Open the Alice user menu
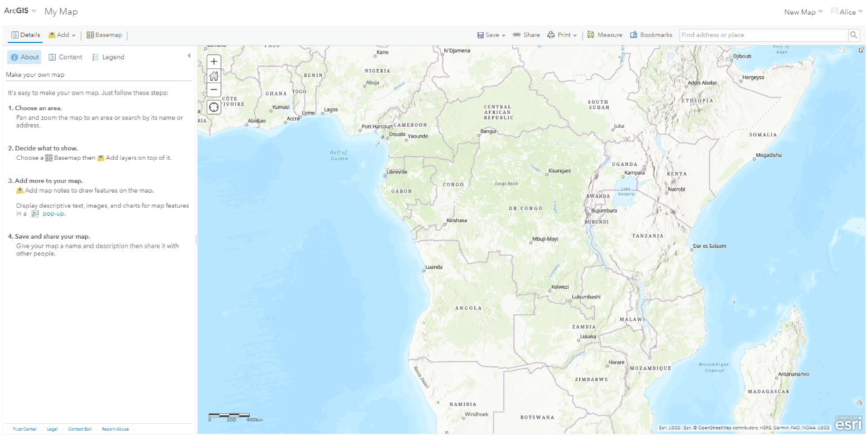Screen dimensions: 868x436 (847, 12)
